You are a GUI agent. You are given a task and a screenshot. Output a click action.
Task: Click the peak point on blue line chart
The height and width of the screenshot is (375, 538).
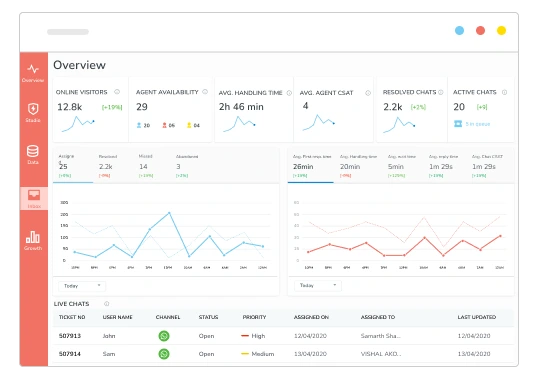(169, 213)
